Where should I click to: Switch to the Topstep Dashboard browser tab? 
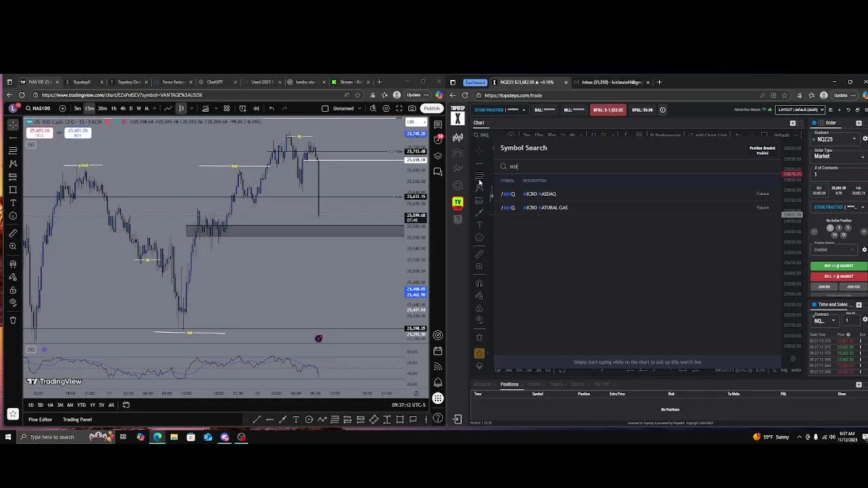[130, 82]
